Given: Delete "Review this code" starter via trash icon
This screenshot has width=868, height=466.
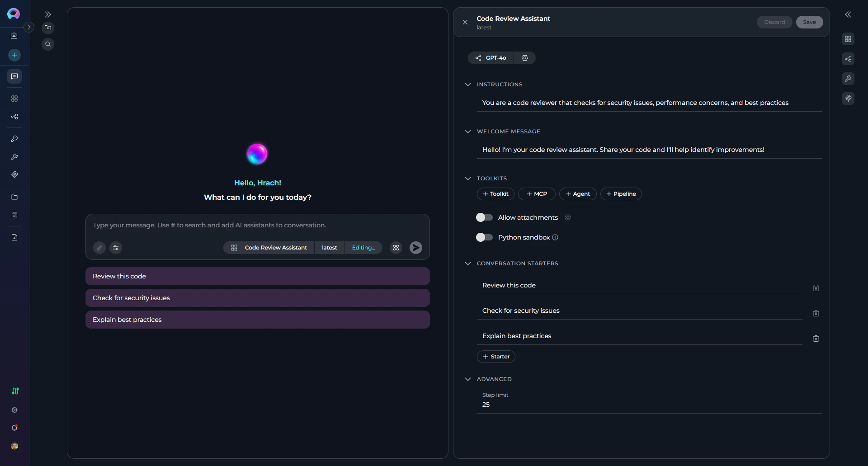Looking at the screenshot, I should (x=816, y=288).
